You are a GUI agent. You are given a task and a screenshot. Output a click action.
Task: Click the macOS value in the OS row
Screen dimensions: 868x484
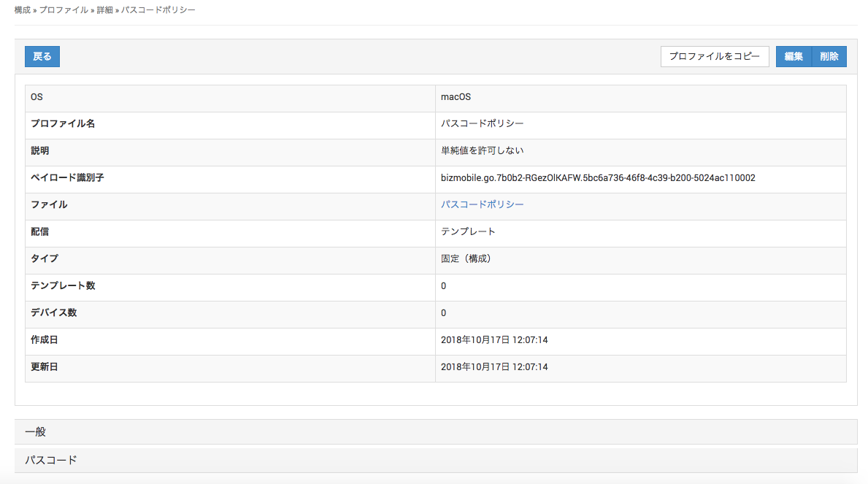point(456,97)
